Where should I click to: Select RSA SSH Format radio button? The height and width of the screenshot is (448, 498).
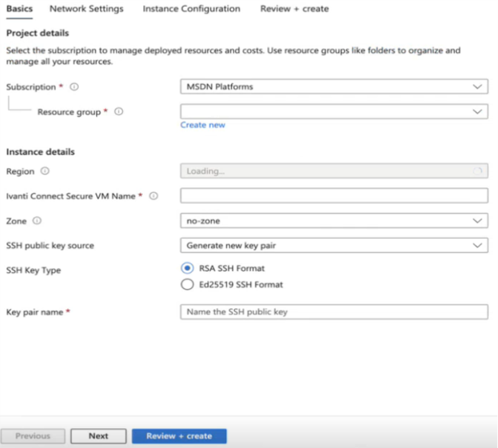[188, 268]
